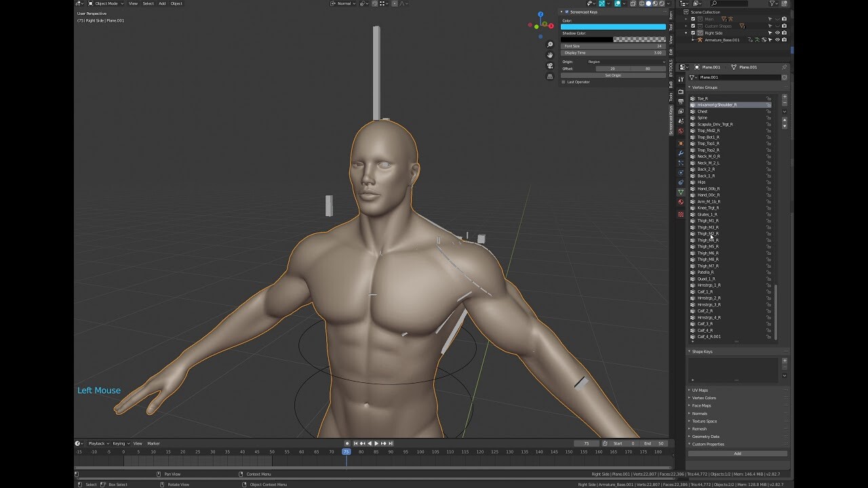
Task: Open the Origin Region dropdown
Action: point(627,62)
